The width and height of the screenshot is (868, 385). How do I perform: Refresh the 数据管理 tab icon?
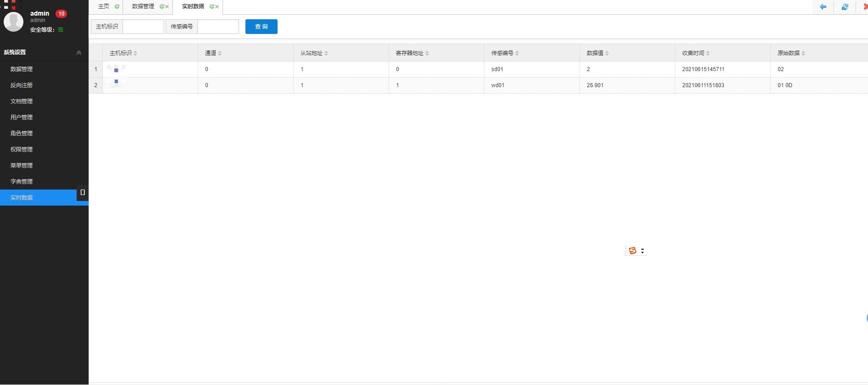point(161,6)
